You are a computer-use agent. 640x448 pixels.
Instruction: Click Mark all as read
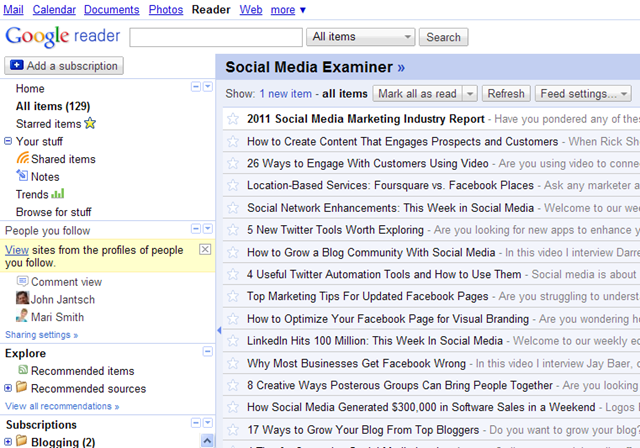click(x=417, y=94)
